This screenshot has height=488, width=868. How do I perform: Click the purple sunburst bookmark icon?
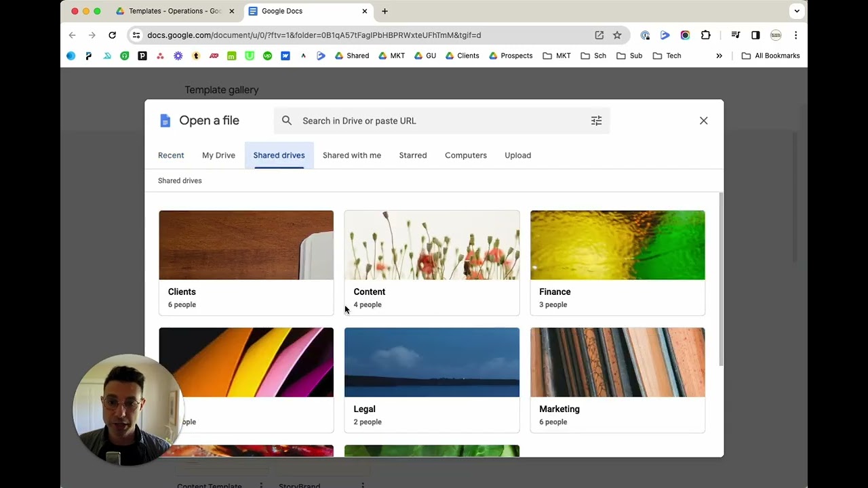point(178,56)
